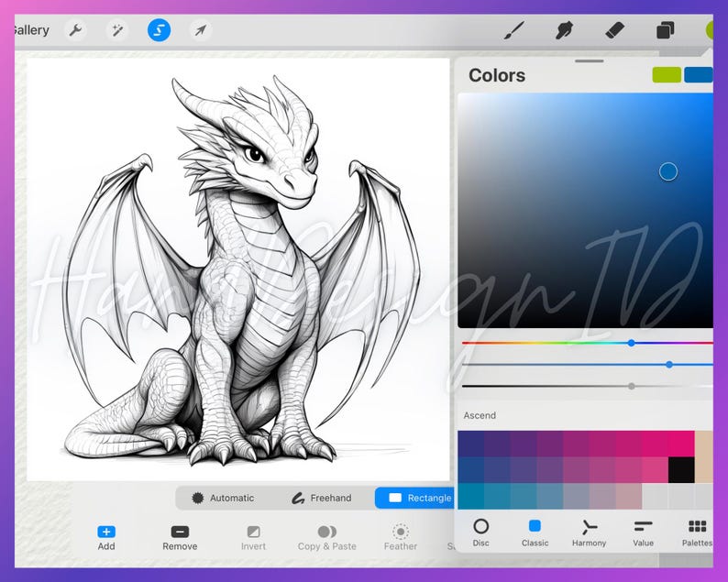Click the color picker reticle in blue field
This screenshot has width=728, height=582.
click(668, 171)
